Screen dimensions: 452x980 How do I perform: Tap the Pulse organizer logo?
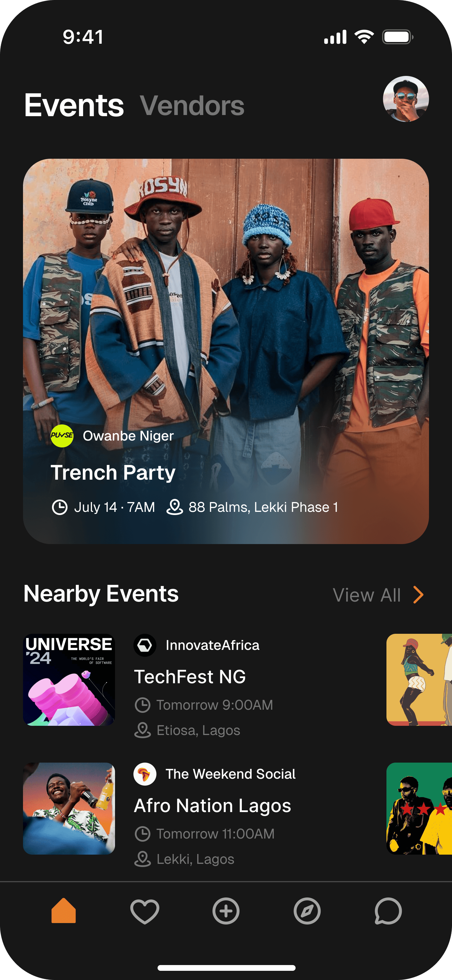click(x=62, y=436)
